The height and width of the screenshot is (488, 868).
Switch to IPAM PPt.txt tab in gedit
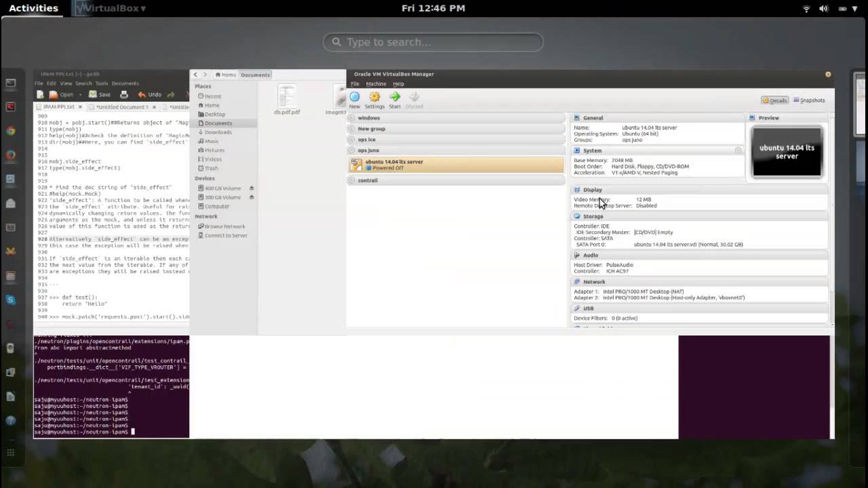point(59,107)
